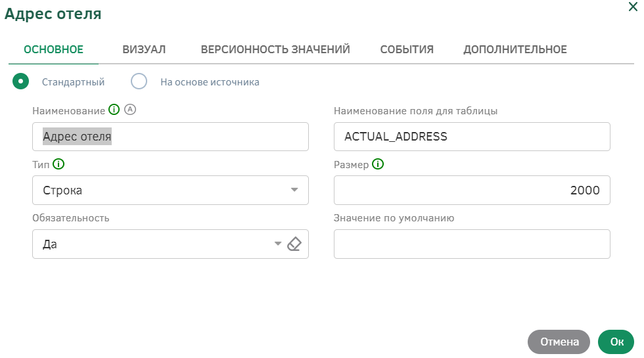Click the Отмена button
This screenshot has width=644, height=358.
[x=559, y=342]
